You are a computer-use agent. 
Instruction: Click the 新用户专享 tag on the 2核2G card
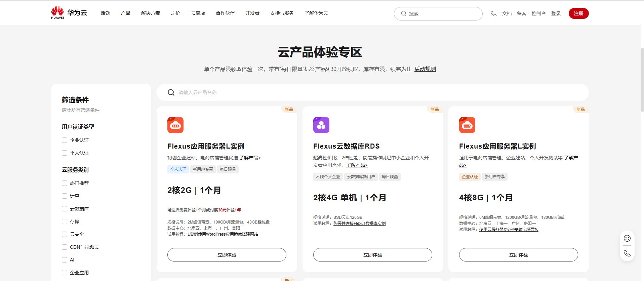click(x=203, y=169)
